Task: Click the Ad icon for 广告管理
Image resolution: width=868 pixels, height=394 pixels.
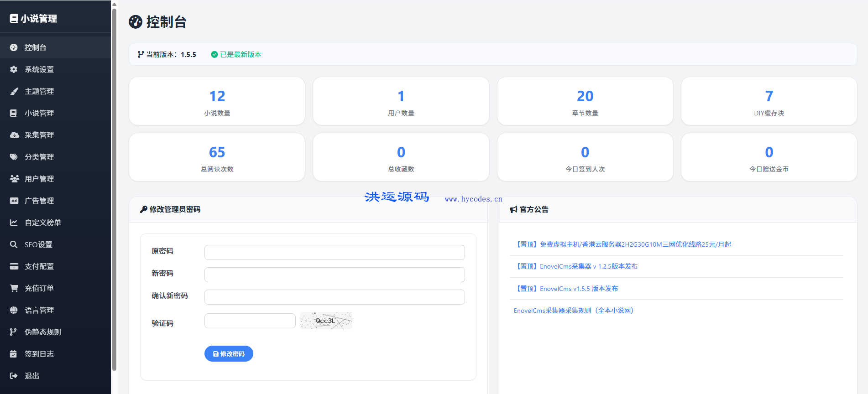Action: pos(14,201)
